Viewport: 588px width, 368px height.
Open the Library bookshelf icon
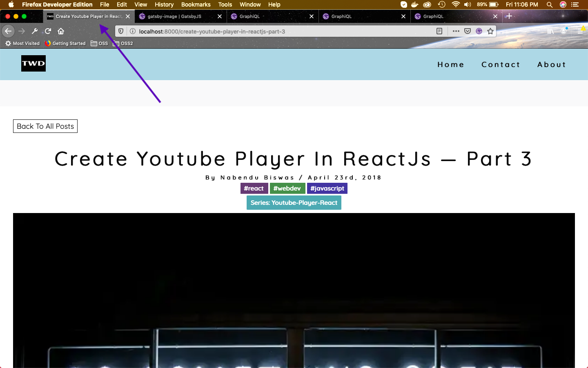550,31
